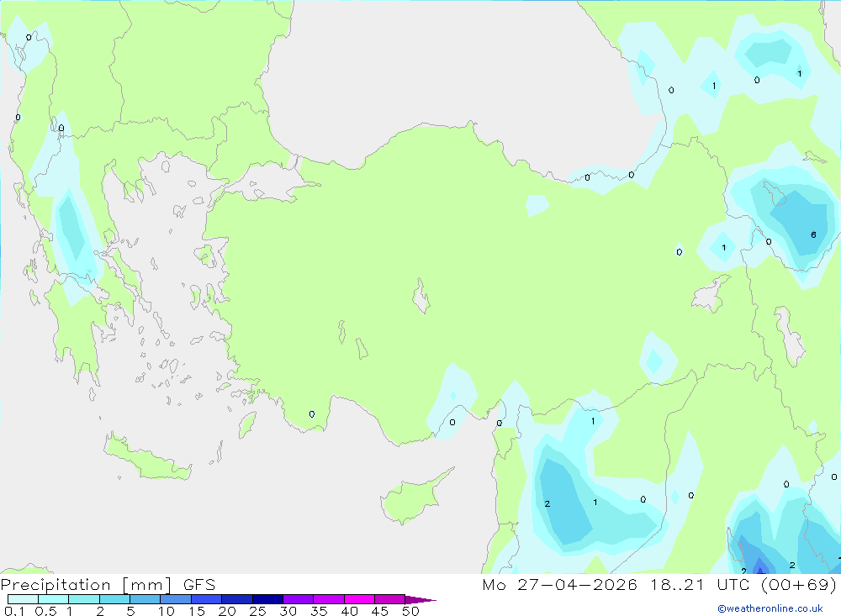Click the '6' precipitation value on the map
Viewport: 841px width, 616px height.
coord(813,234)
